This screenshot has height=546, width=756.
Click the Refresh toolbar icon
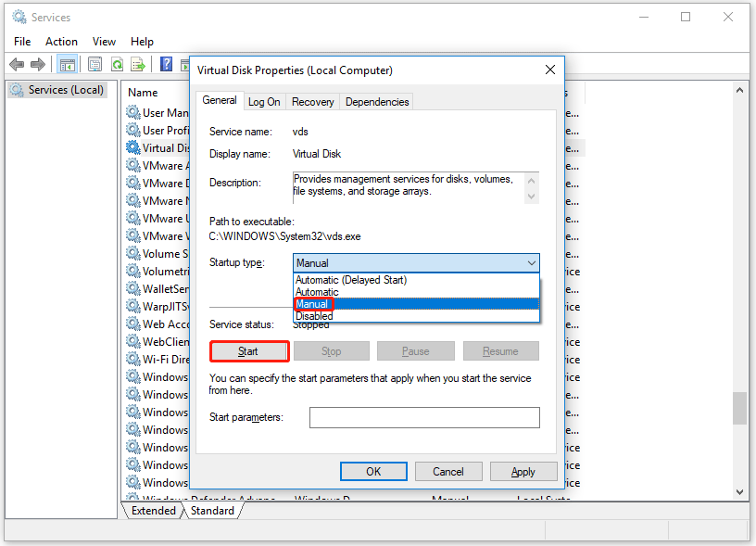point(117,64)
